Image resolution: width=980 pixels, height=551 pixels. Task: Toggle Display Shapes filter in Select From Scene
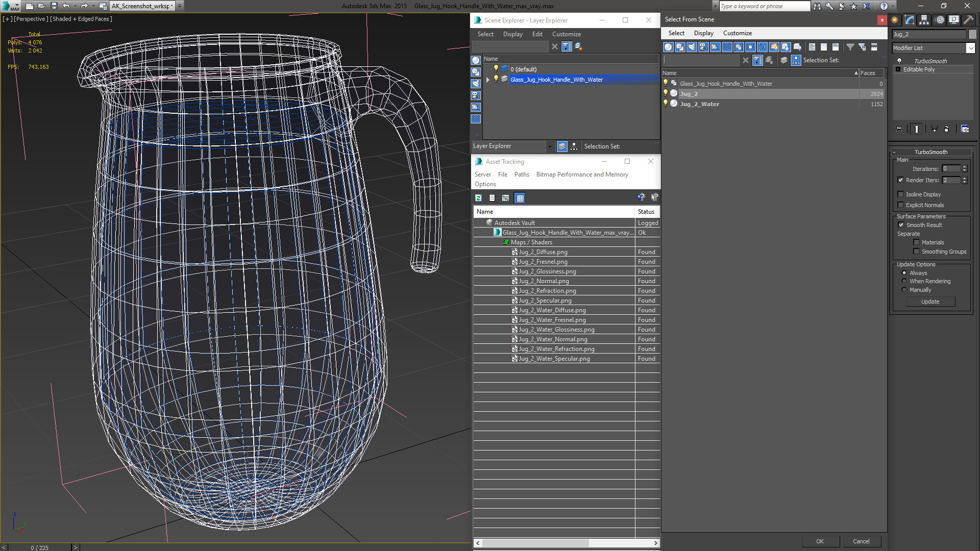pyautogui.click(x=680, y=47)
